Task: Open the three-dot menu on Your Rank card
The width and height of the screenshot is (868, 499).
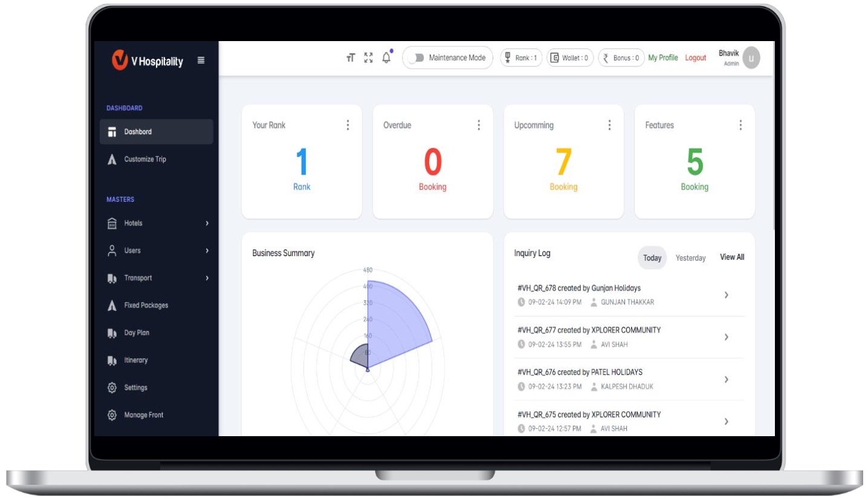Action: [348, 125]
